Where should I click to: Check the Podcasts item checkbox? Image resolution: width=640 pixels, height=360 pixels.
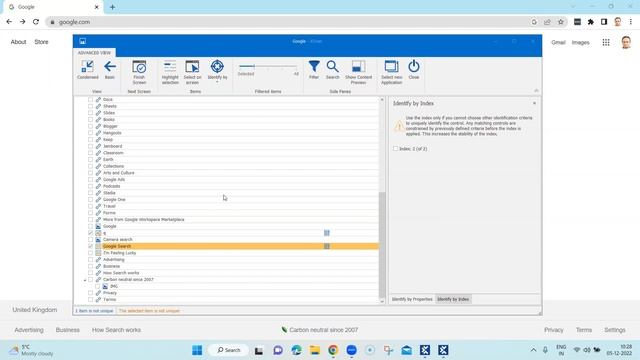(x=91, y=186)
